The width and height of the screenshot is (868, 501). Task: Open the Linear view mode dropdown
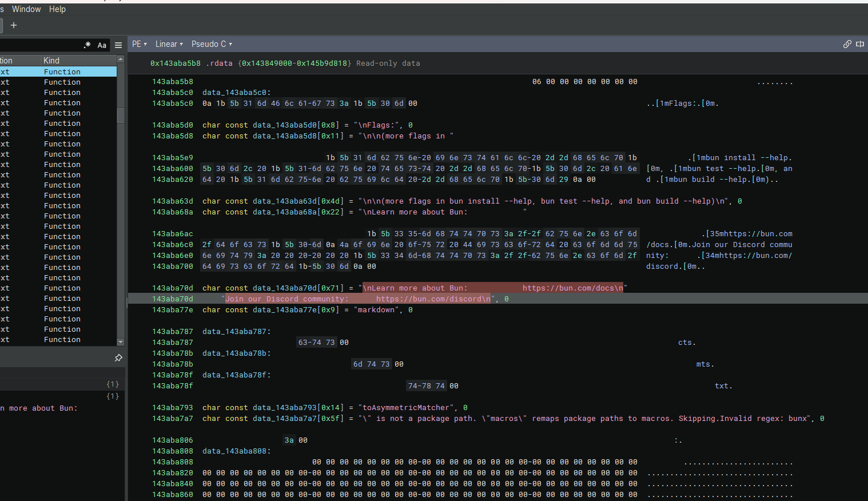pos(169,44)
